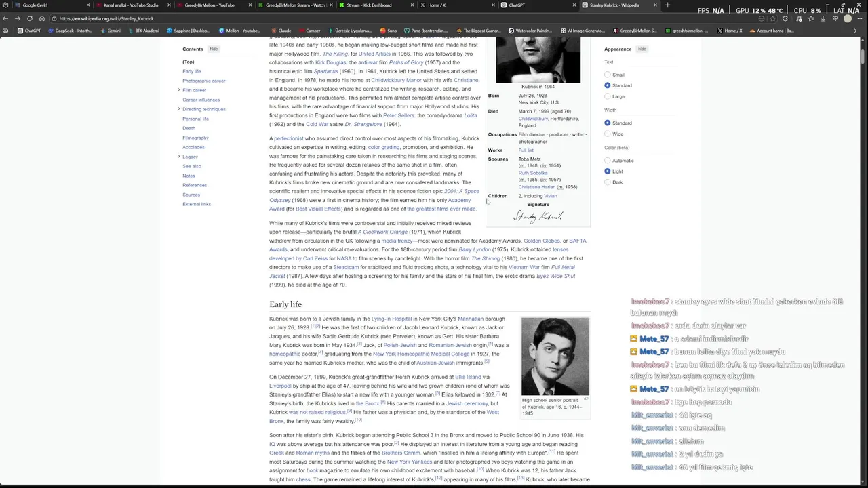The width and height of the screenshot is (868, 488).
Task: Open the AI Image Generator bookmark
Action: point(583,30)
